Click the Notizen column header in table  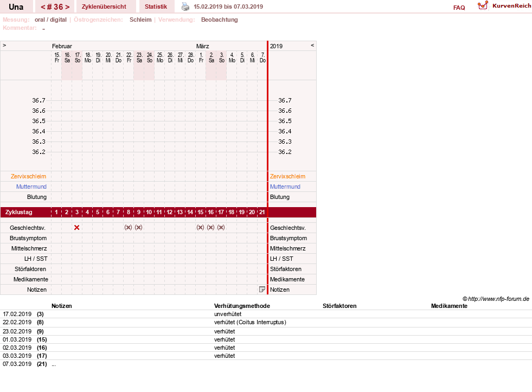point(61,306)
